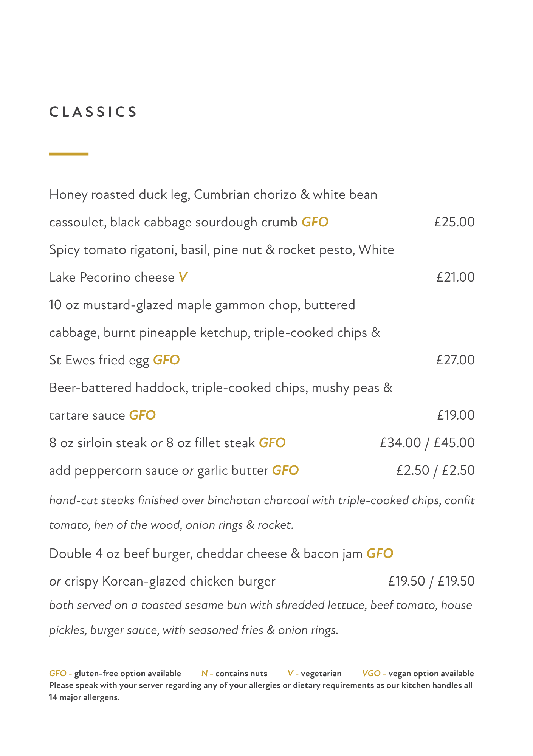533x756 pixels.
Task: Click the CLASSICS heading
Action: click(93, 112)
